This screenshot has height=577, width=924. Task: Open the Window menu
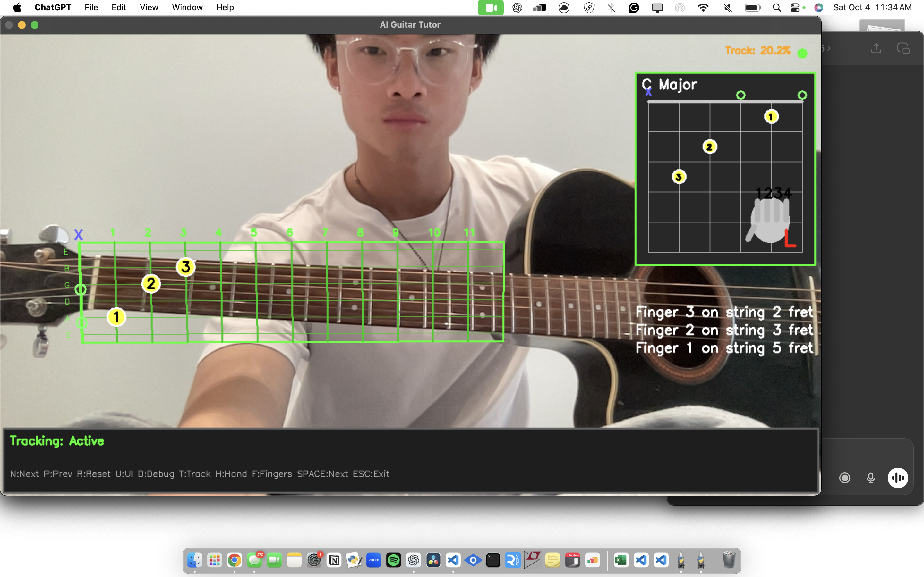coord(187,8)
